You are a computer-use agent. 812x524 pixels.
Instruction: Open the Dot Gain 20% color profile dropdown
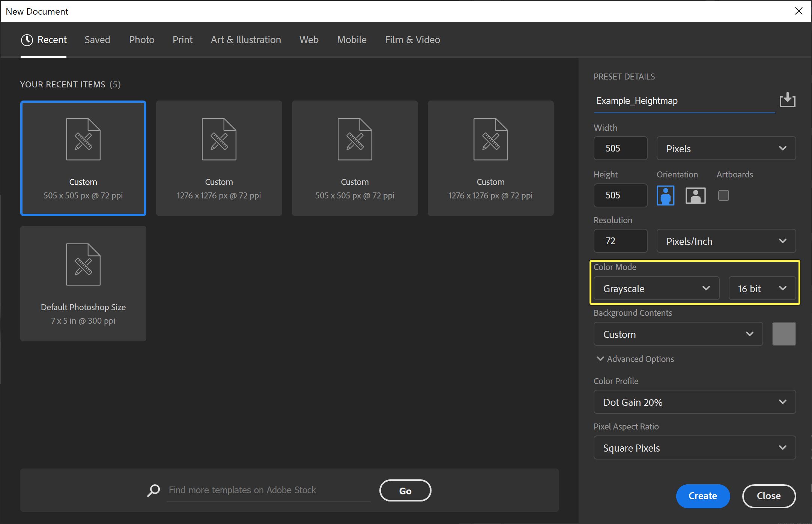pos(694,402)
